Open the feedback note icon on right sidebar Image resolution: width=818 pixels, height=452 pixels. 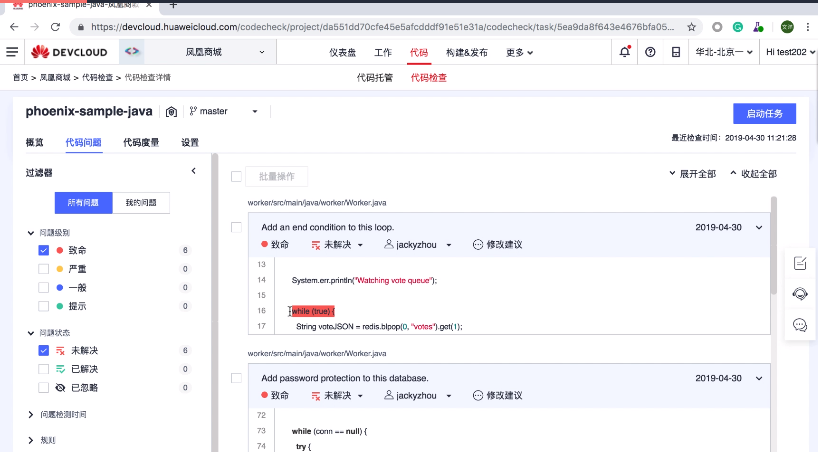point(800,264)
